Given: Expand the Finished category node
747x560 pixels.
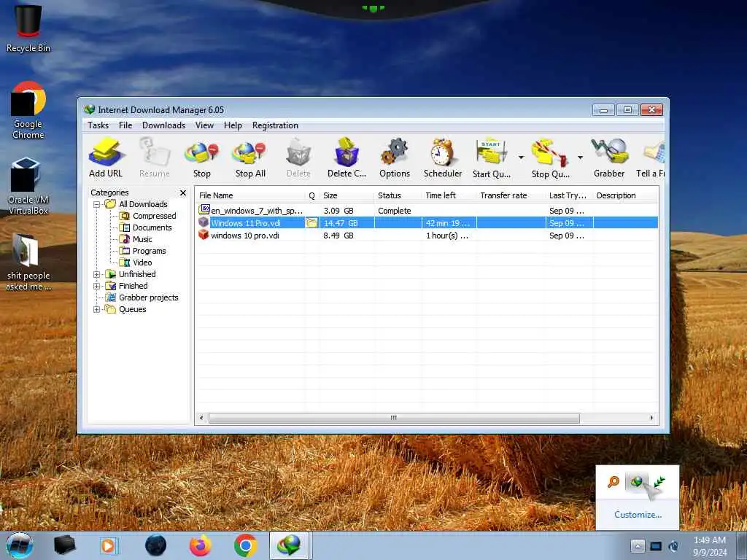Looking at the screenshot, I should point(97,286).
